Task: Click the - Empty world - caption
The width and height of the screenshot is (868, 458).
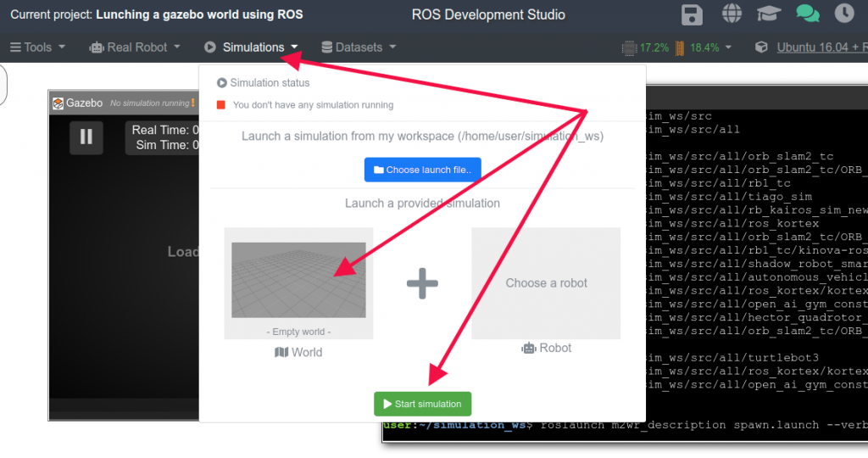Action: [298, 332]
